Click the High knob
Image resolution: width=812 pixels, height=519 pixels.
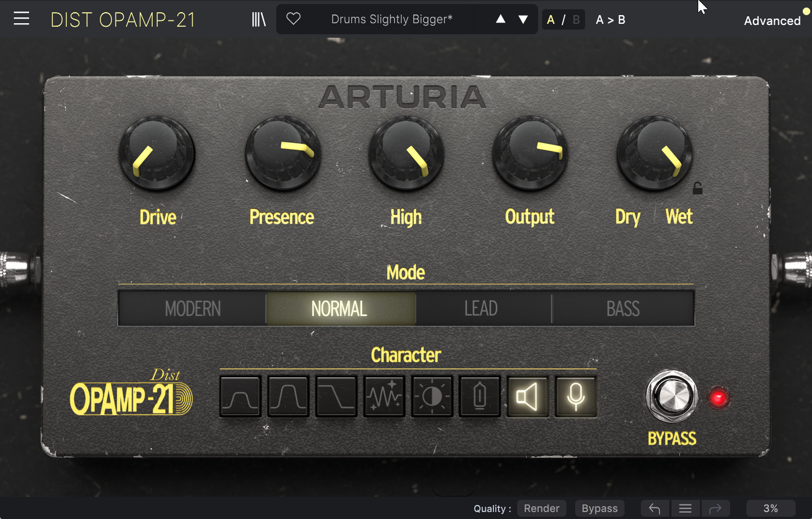pos(406,153)
